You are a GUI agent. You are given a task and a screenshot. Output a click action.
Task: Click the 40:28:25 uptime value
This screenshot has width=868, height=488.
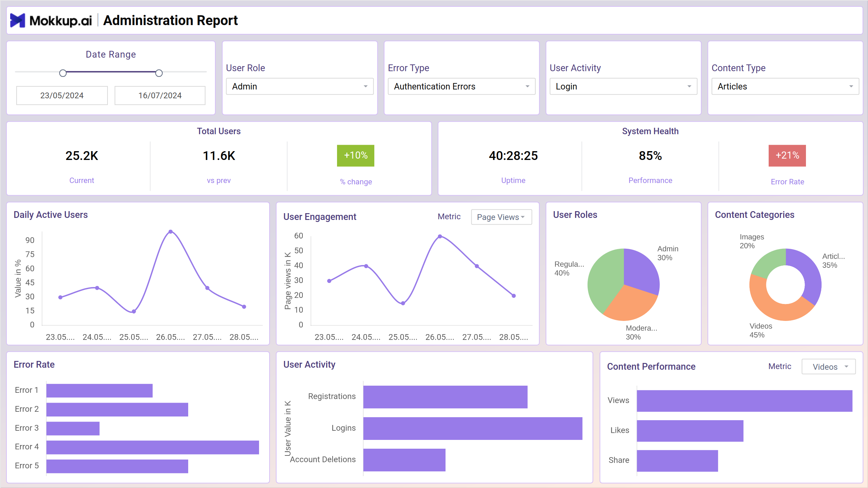tap(513, 156)
